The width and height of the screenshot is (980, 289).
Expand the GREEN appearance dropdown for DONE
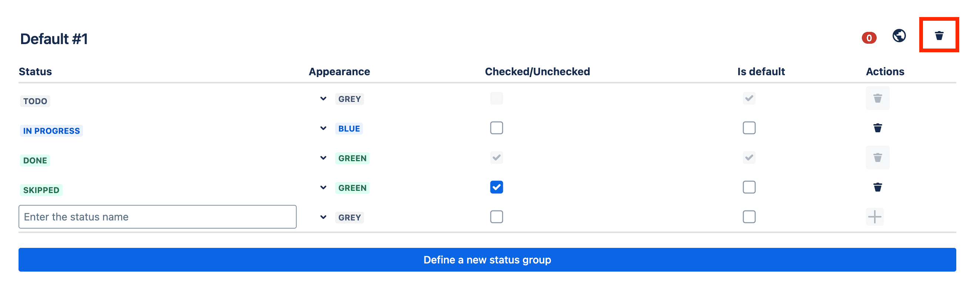coord(323,157)
